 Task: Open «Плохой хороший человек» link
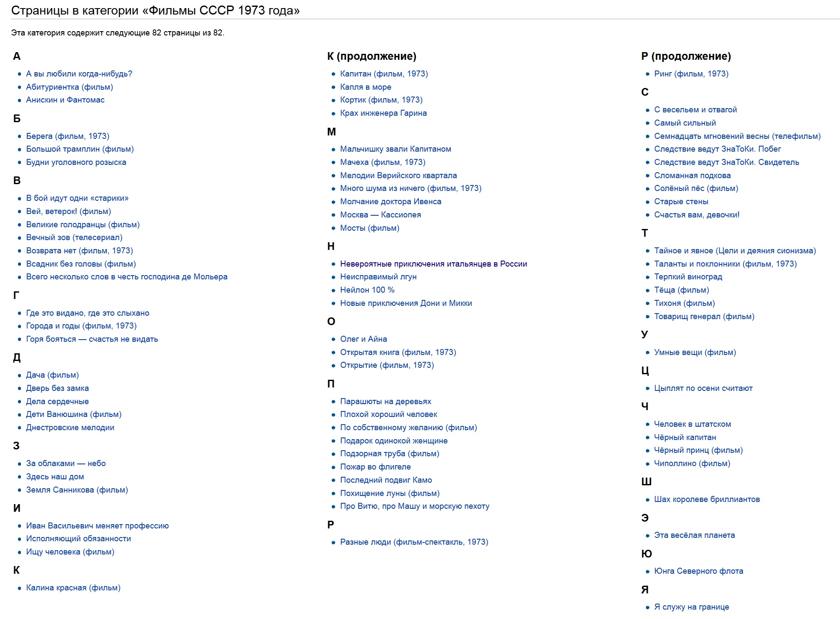point(389,414)
